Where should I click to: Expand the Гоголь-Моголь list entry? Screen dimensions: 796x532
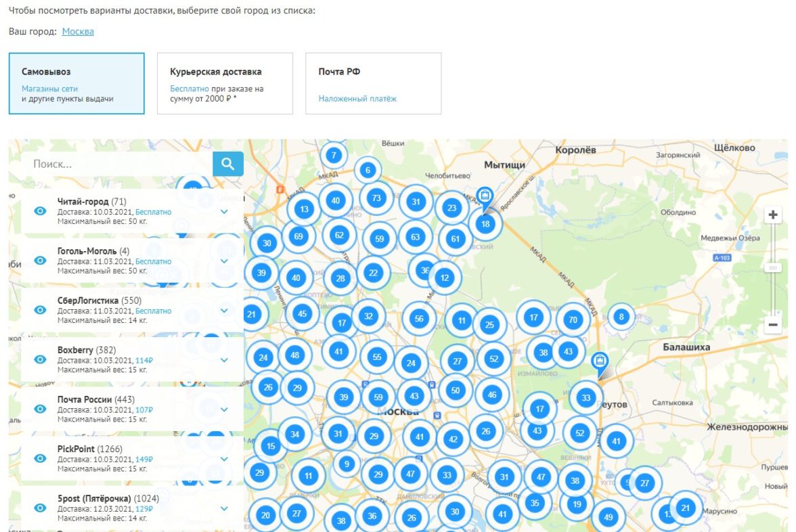coord(224,261)
